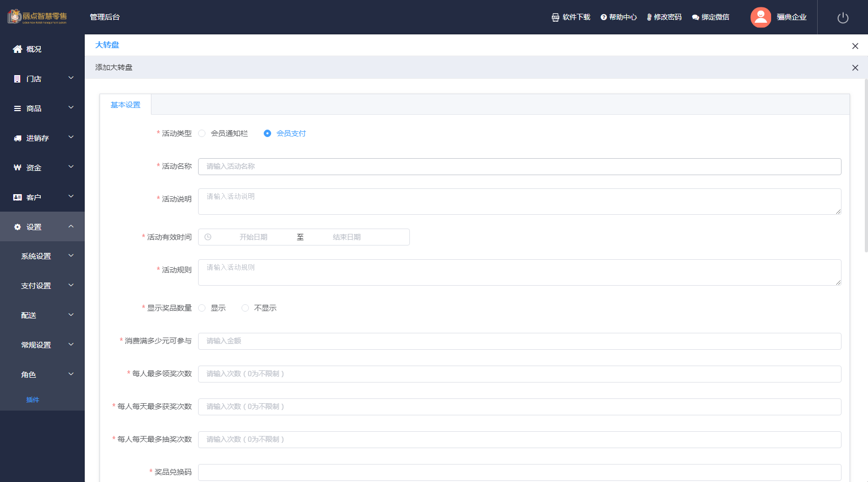The height and width of the screenshot is (482, 868).
Task: Click the 客户 card icon
Action: tap(17, 197)
